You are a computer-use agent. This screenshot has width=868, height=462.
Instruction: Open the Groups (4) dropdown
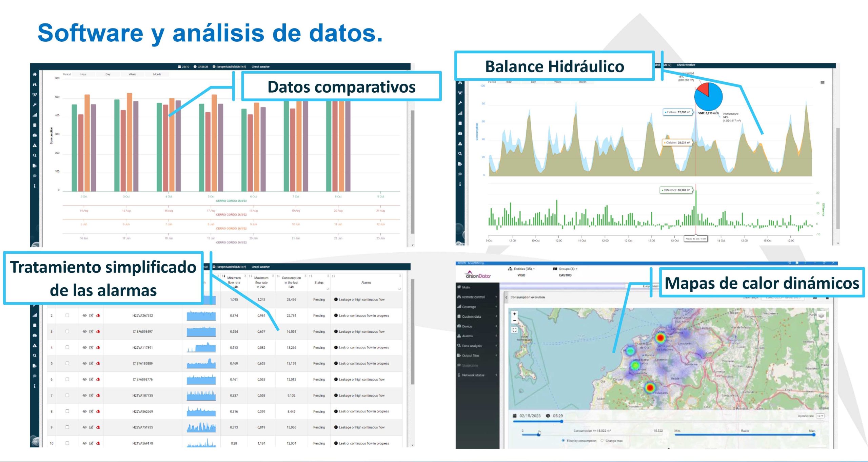pyautogui.click(x=566, y=269)
